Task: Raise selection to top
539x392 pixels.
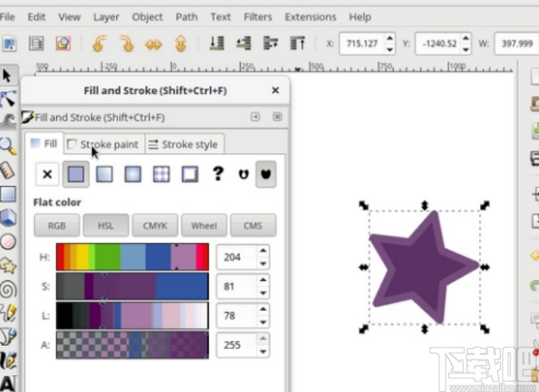Action: point(297,44)
